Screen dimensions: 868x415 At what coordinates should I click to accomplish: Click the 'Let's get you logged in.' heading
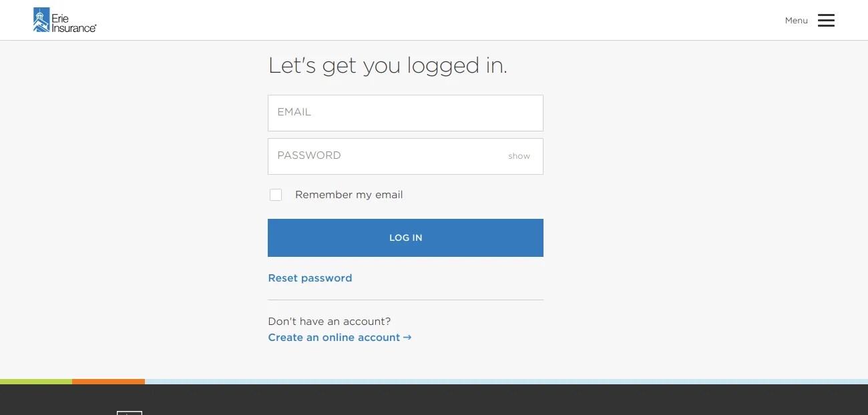pyautogui.click(x=387, y=65)
